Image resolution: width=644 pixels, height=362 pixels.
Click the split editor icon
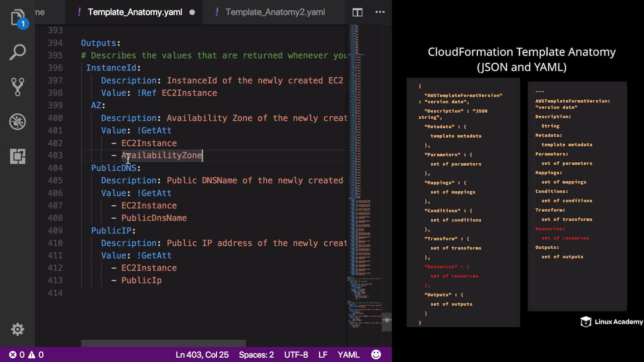click(357, 12)
